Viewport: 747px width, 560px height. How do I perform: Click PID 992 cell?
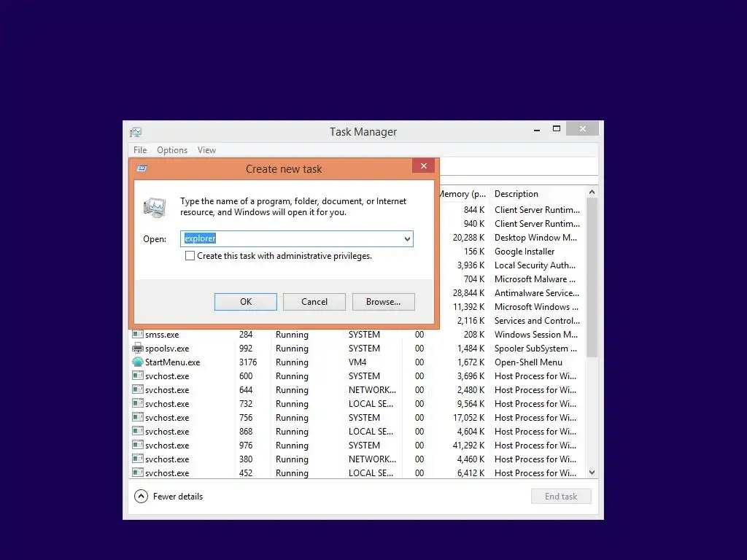pyautogui.click(x=246, y=348)
